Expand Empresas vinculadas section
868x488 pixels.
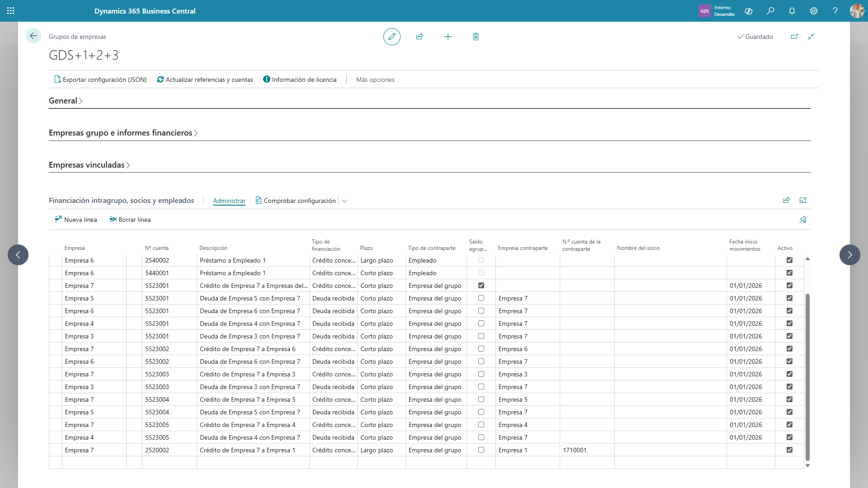click(x=89, y=165)
